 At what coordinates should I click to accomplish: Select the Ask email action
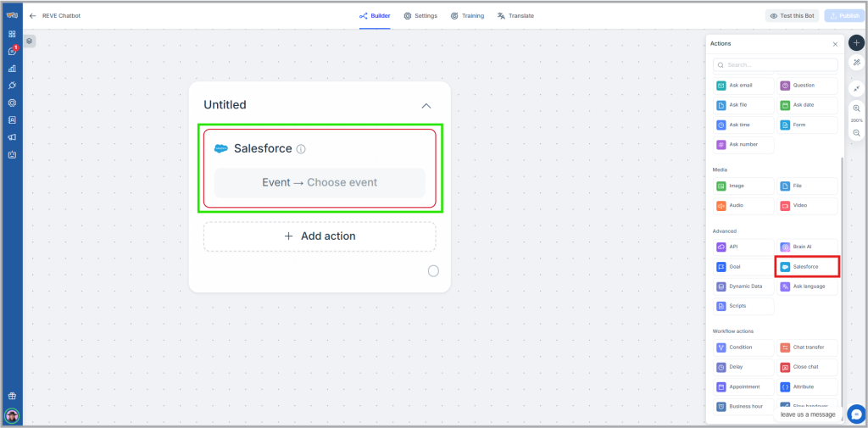click(743, 86)
